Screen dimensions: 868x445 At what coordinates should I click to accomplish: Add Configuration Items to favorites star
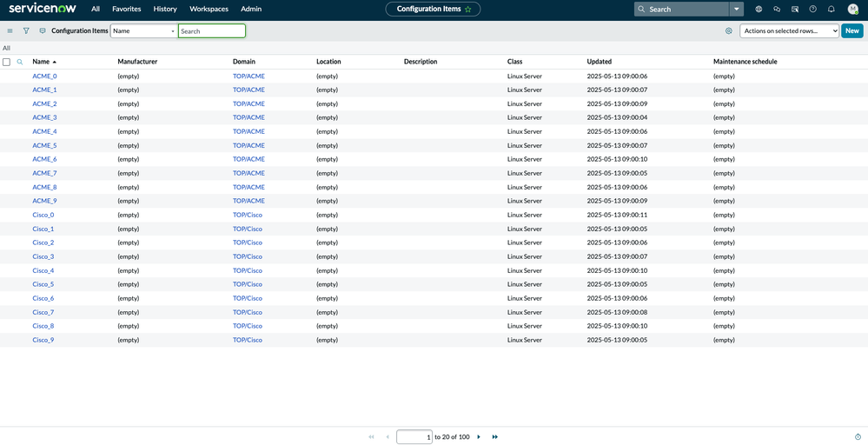(x=468, y=10)
